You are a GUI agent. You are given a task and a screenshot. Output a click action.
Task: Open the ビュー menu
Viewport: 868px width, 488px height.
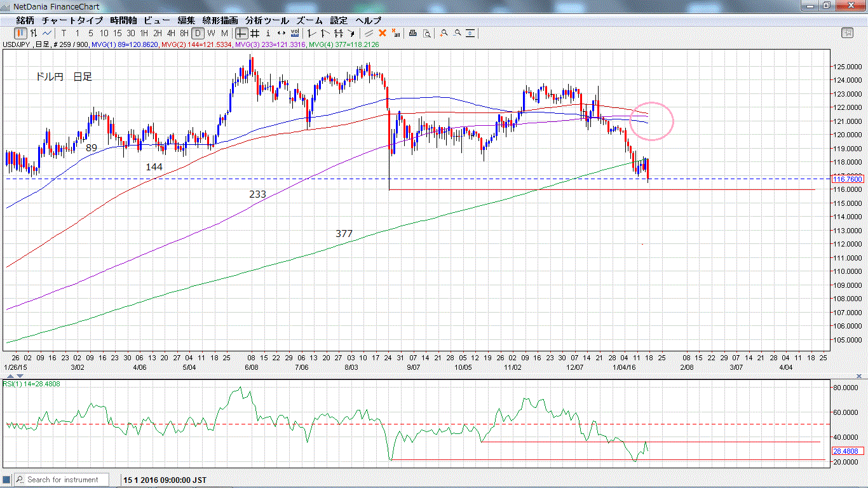157,20
